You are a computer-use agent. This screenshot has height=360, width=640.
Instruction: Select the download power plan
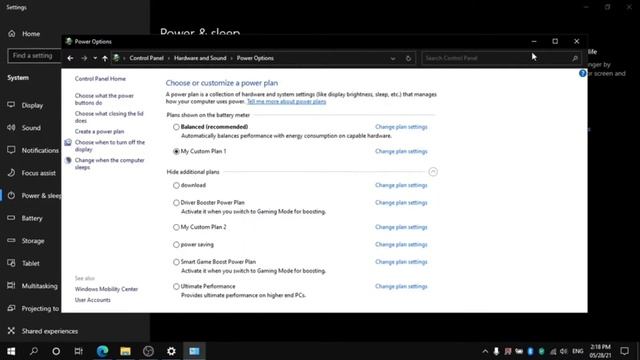point(176,185)
